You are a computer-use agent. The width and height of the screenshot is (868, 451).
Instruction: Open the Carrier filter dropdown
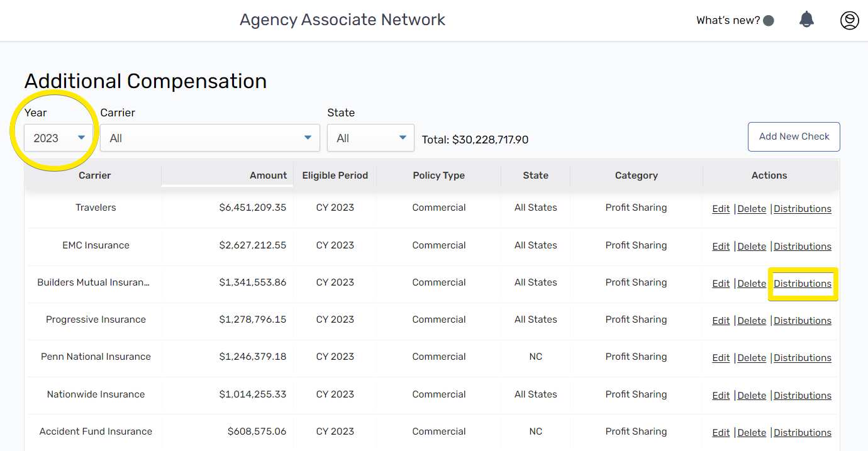point(209,138)
